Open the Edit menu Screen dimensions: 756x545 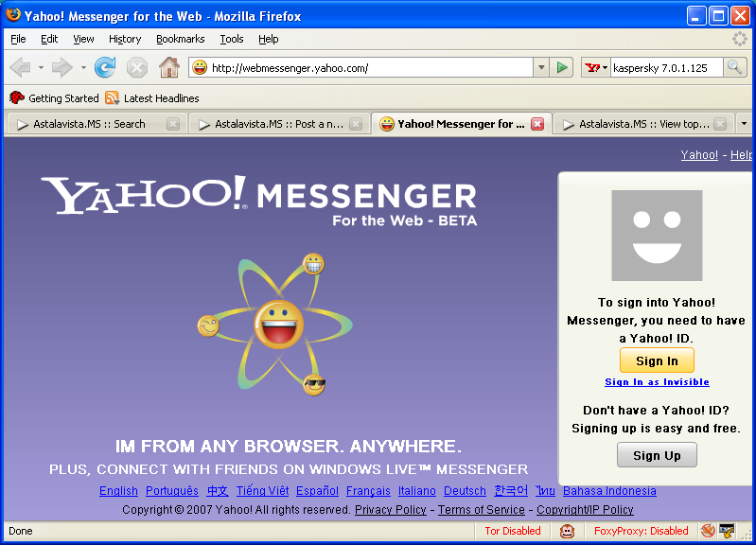49,39
